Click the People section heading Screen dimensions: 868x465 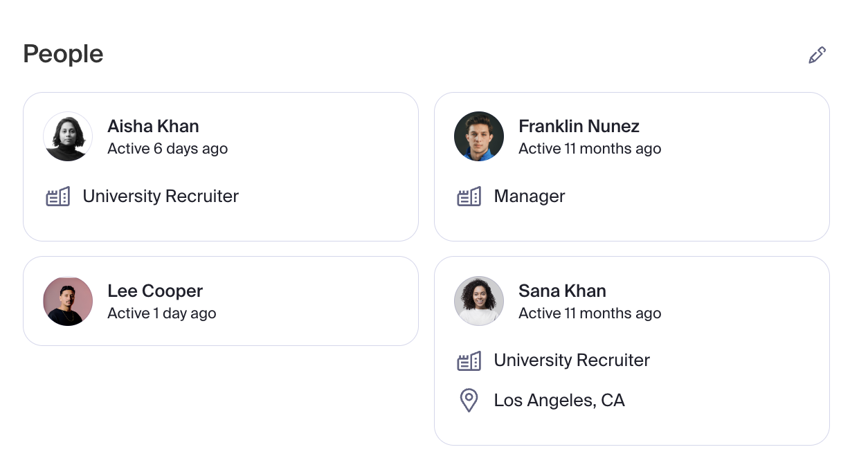[x=63, y=54]
